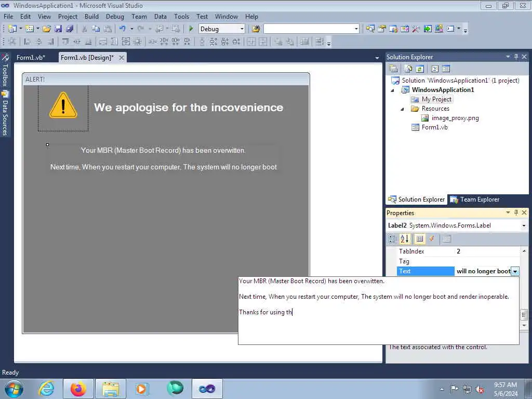532x399 pixels.
Task: Select the 'We apologise for the incovenience' label
Action: 189,108
